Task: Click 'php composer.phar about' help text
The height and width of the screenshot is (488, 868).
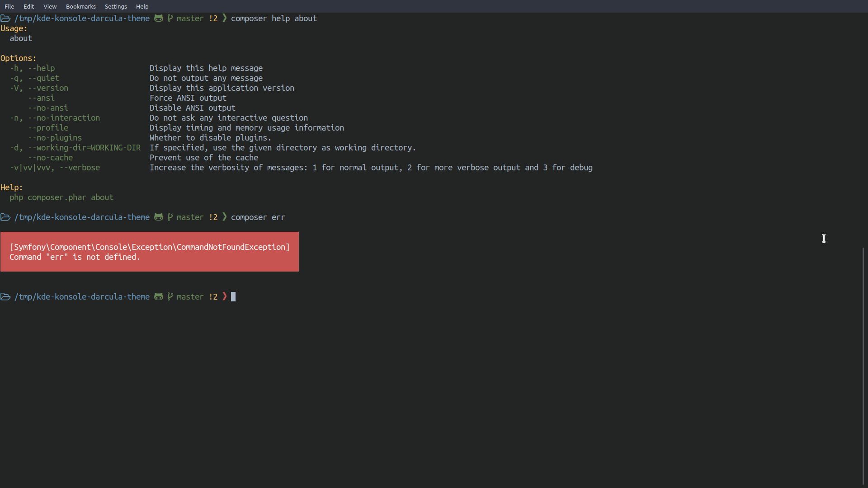Action: 61,197
